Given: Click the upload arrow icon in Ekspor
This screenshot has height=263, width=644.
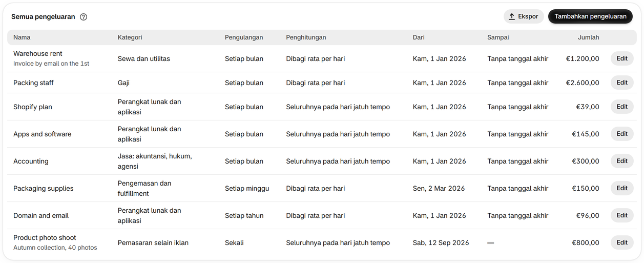Looking at the screenshot, I should coord(511,16).
